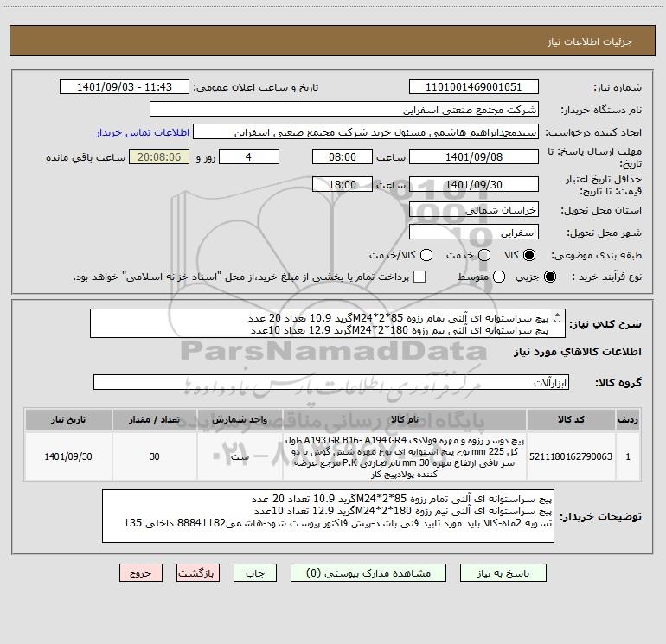The width and height of the screenshot is (666, 644).
Task: Click the validity hour field 18:00
Action: [x=343, y=184]
